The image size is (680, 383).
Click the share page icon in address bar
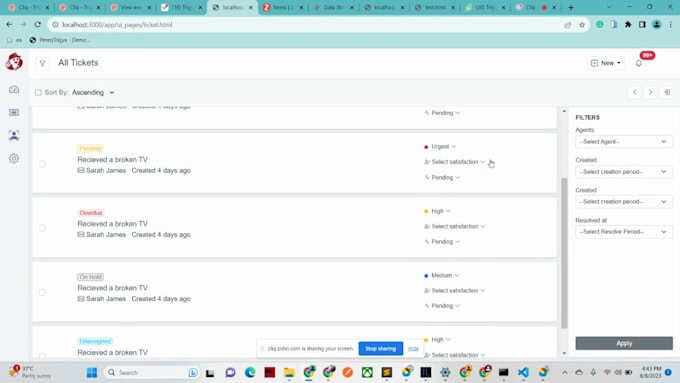pos(568,25)
